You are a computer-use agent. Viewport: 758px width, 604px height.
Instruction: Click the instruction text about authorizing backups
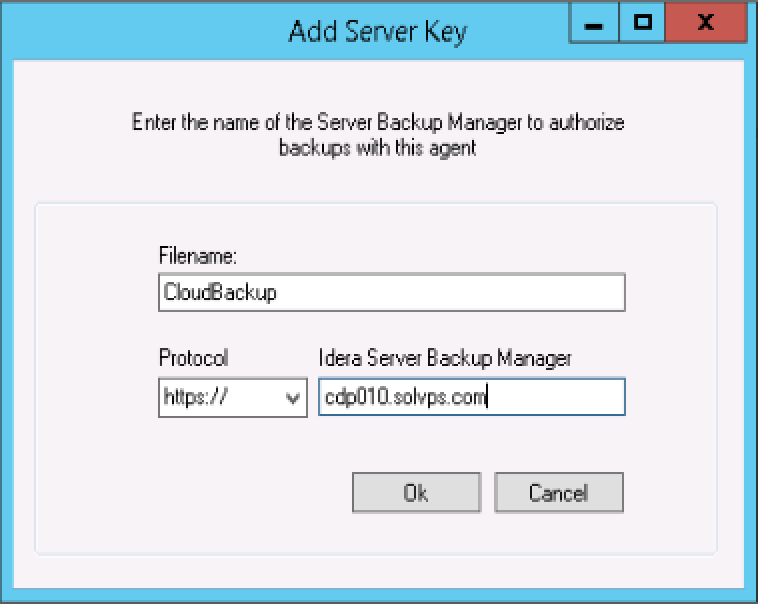tap(378, 123)
